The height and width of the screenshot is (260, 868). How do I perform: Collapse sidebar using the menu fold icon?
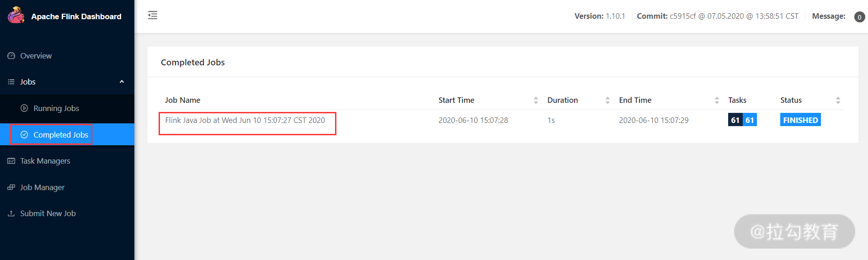coord(153,15)
